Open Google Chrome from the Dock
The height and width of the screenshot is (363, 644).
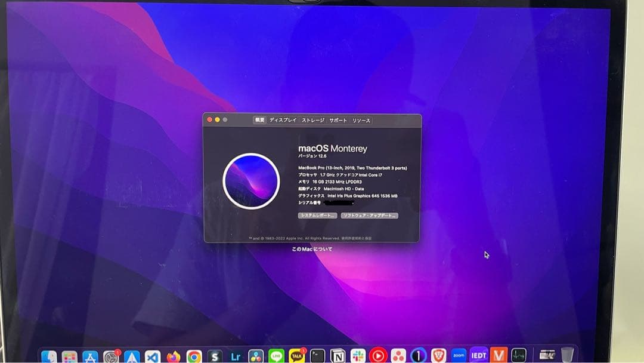[x=193, y=353]
